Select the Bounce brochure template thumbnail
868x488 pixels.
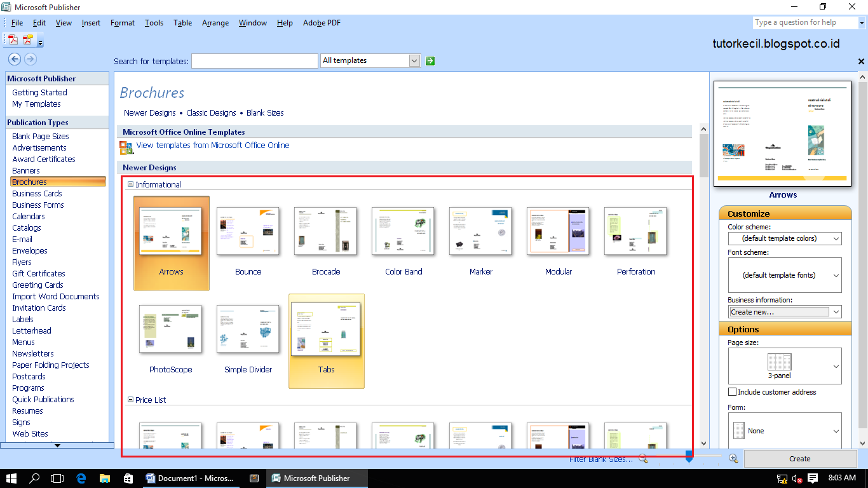248,231
